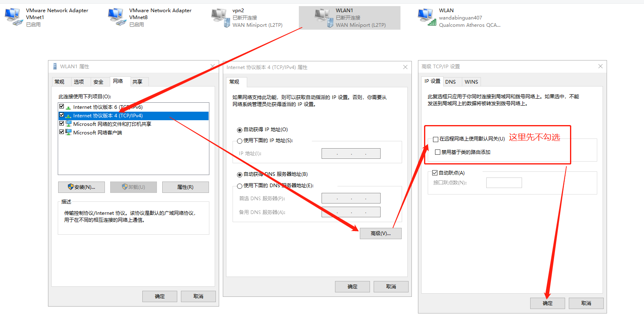Select Microsoft 网络客户端 list row text
The image size is (644, 320).
98,133
